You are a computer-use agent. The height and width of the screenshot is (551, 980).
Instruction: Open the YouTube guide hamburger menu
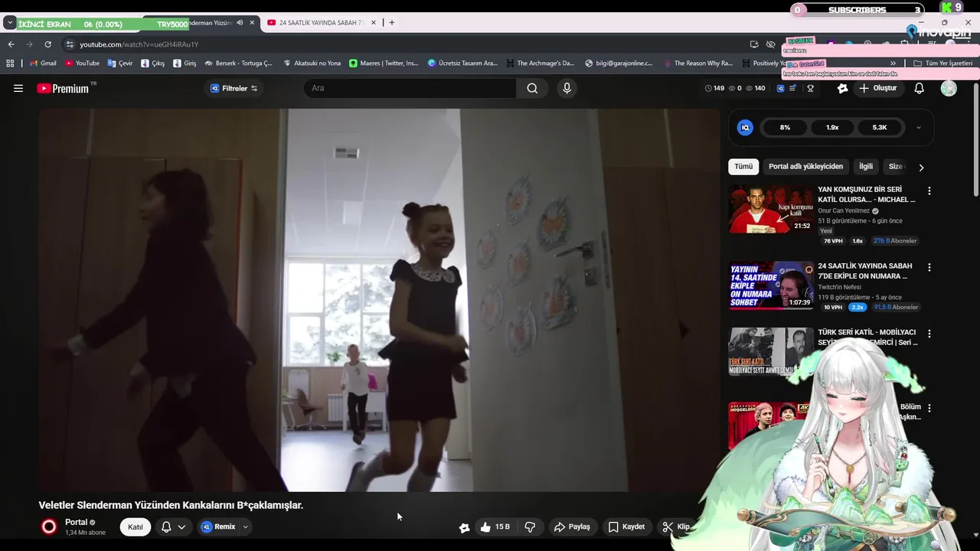18,88
